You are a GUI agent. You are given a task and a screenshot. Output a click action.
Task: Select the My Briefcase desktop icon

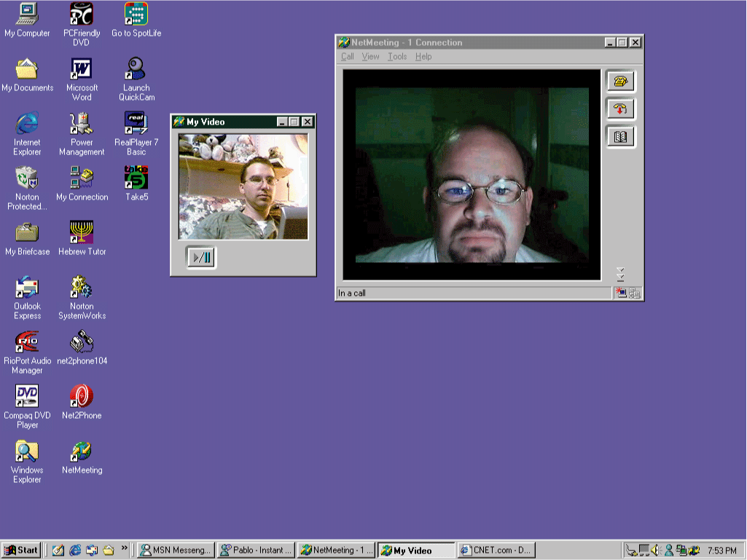27,238
